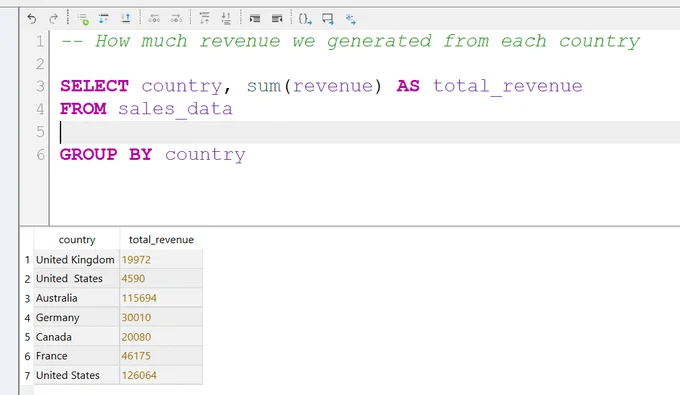Viewport: 680px width, 395px height.
Task: Click the dark panel icon with left arrow
Action: pyautogui.click(x=255, y=19)
